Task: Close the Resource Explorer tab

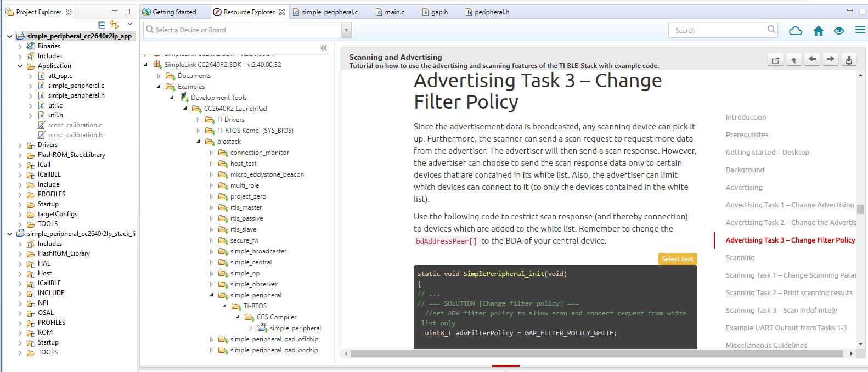Action: pyautogui.click(x=282, y=12)
